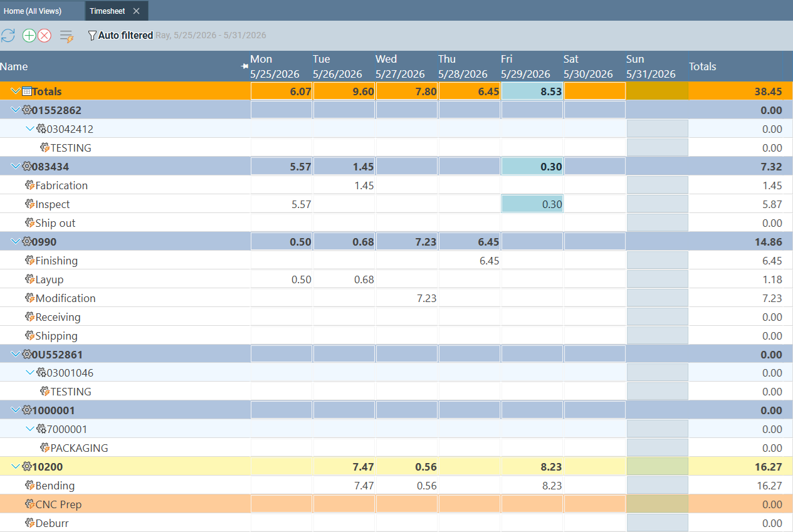The image size is (793, 532).
Task: Click the Deburr row operation icon
Action: pyautogui.click(x=29, y=523)
